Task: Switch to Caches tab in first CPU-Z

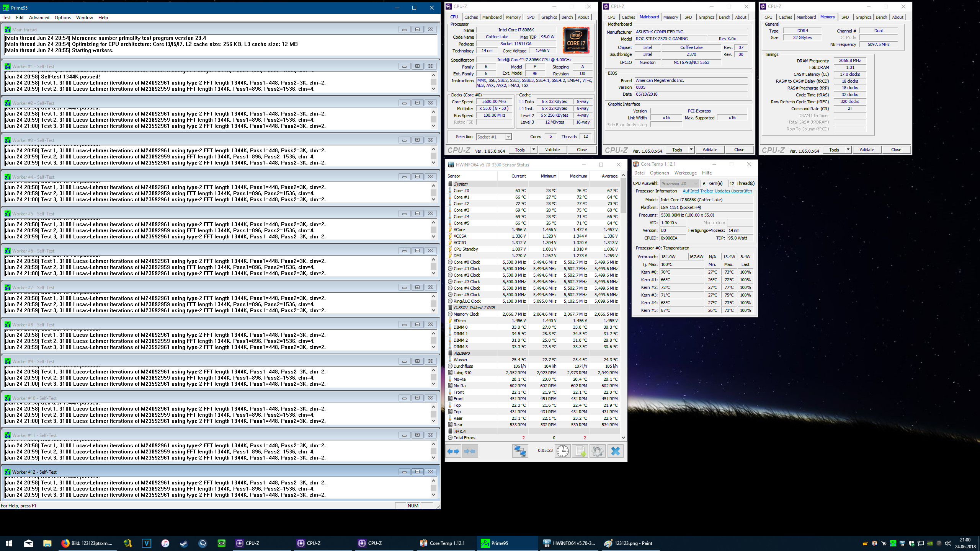Action: tap(471, 17)
